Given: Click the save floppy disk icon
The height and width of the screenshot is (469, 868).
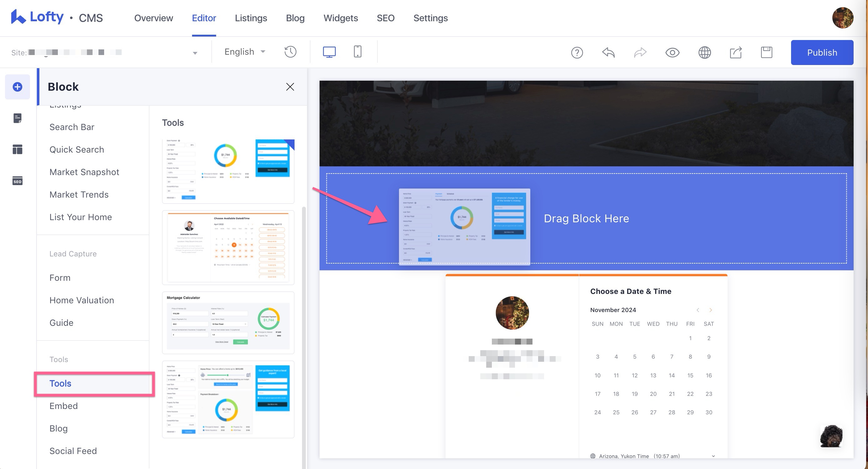Looking at the screenshot, I should (766, 53).
